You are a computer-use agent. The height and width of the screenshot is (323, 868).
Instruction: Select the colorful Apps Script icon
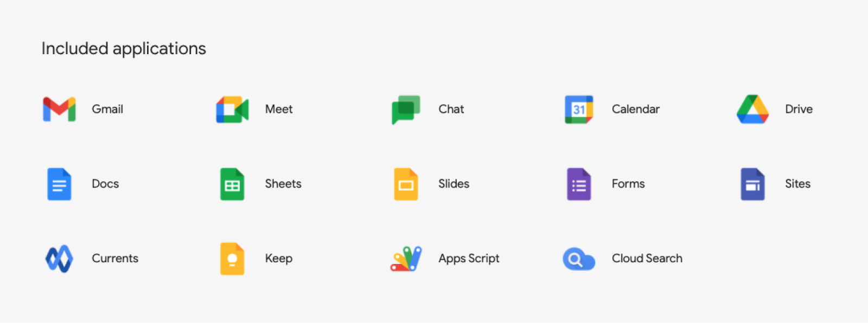point(406,259)
